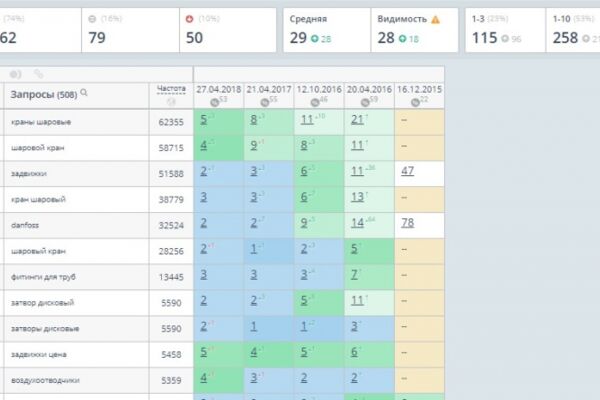Open the Видимость summary card
This screenshot has width=600, height=400.
tap(414, 30)
